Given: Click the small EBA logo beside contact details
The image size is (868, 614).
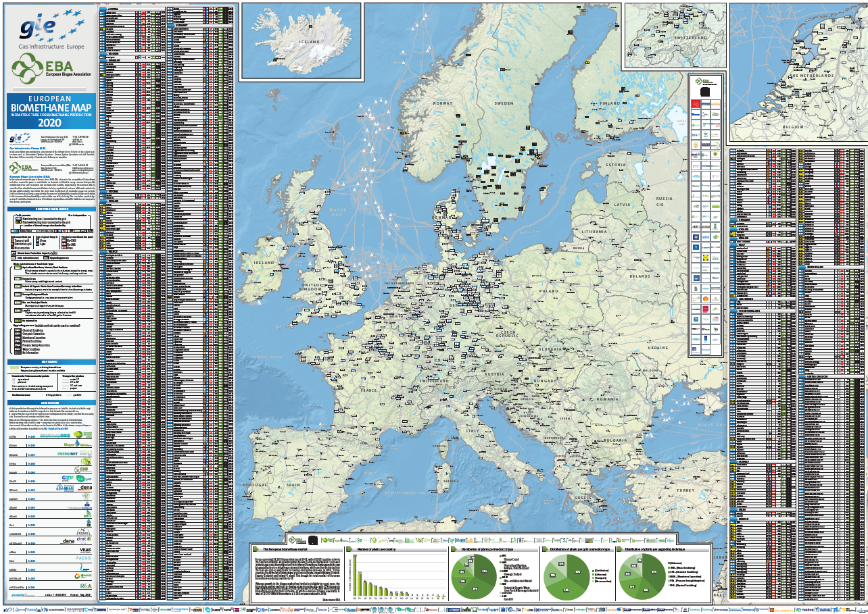Looking at the screenshot, I should pos(24,166).
